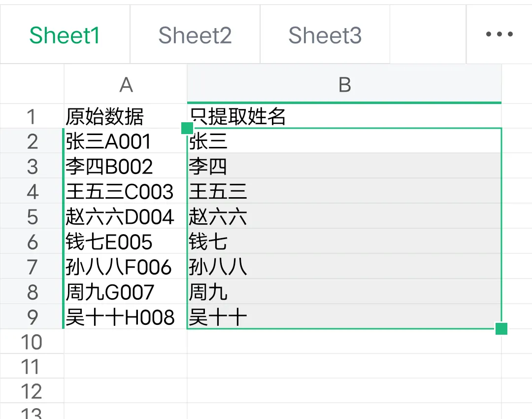Viewport: 532px width, 419px height.
Task: Click empty cell A11
Action: click(x=126, y=367)
